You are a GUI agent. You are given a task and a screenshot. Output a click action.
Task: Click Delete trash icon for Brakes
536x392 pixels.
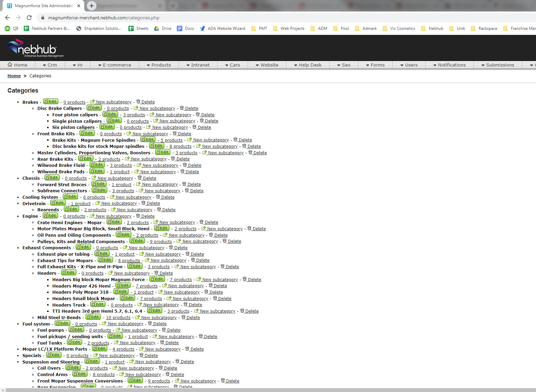(138, 102)
